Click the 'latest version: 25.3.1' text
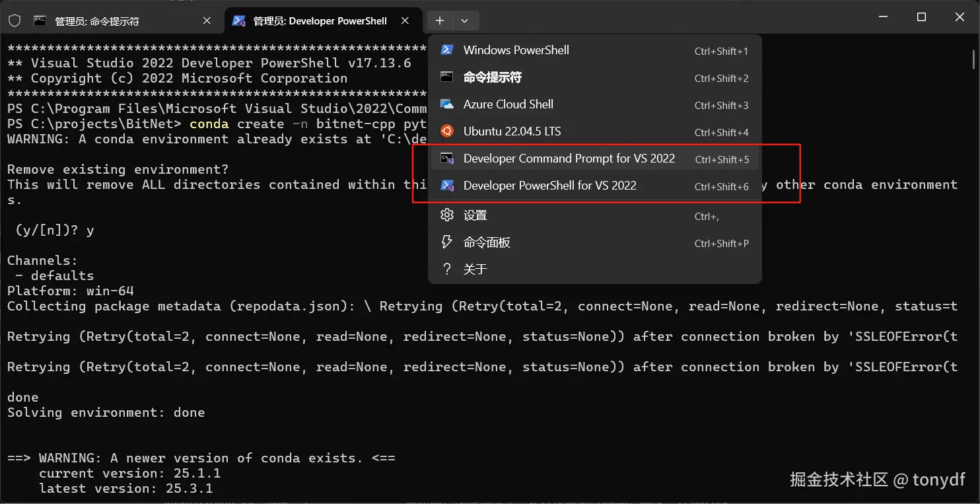 coord(126,488)
